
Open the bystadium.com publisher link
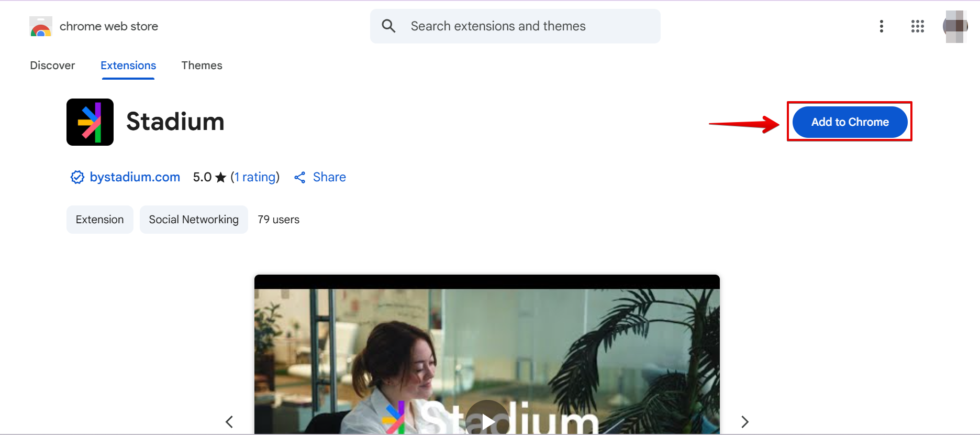[135, 177]
